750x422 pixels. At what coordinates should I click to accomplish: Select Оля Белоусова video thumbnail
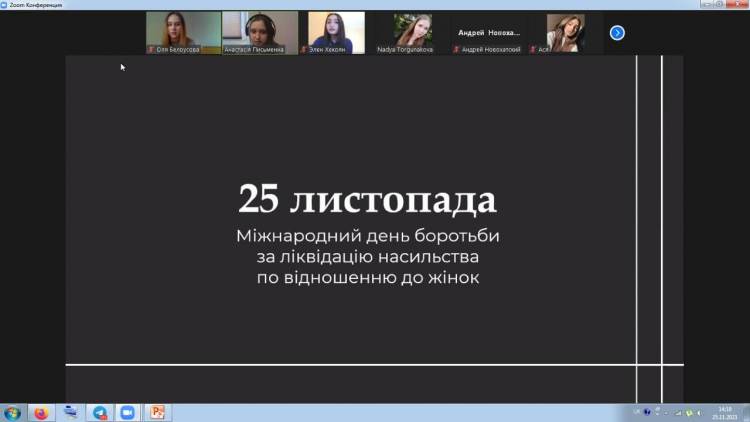tap(183, 31)
